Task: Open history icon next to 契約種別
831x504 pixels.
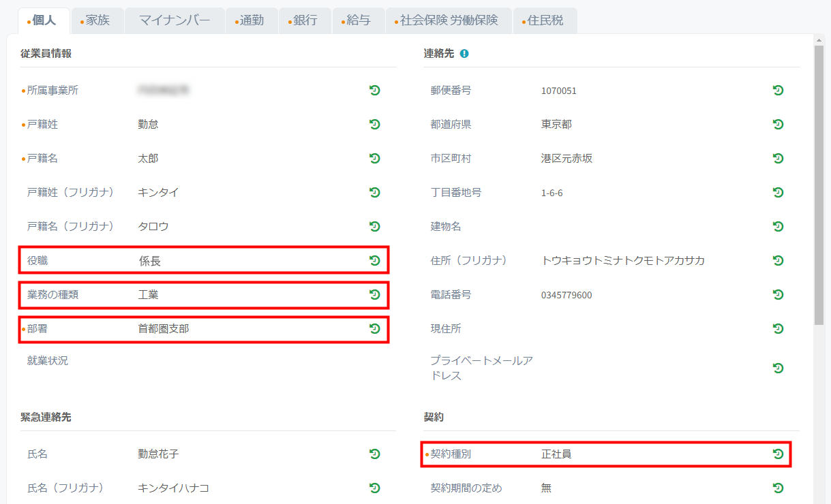Action: [x=778, y=454]
